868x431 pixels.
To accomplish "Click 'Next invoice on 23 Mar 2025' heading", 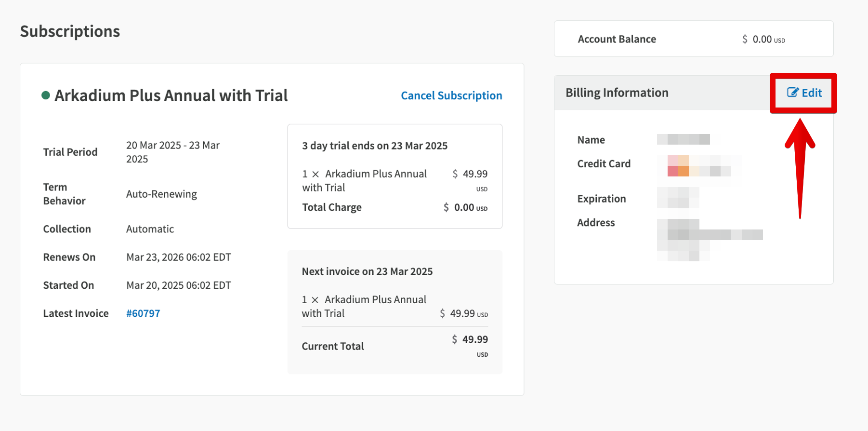I will [x=367, y=271].
